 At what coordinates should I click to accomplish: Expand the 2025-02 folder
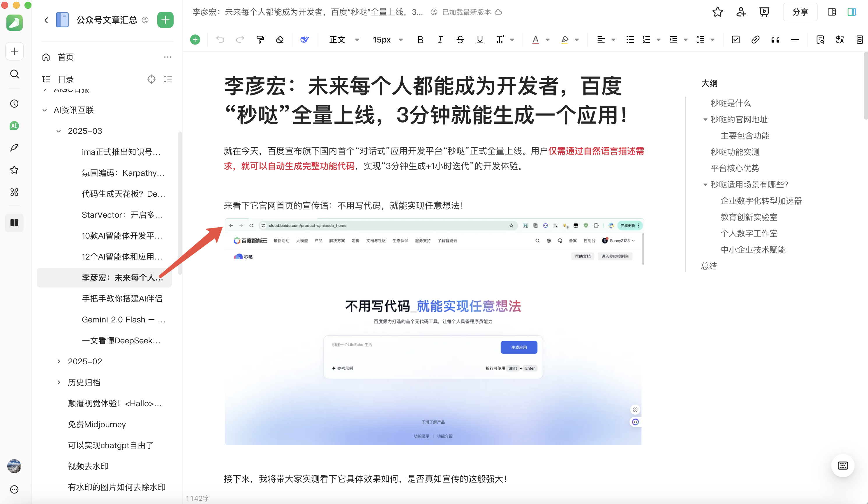tap(59, 361)
